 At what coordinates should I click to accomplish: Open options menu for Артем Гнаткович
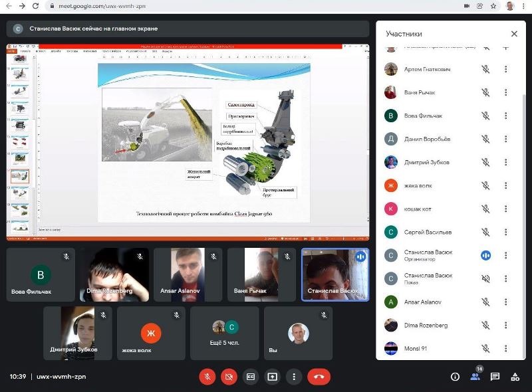point(505,69)
